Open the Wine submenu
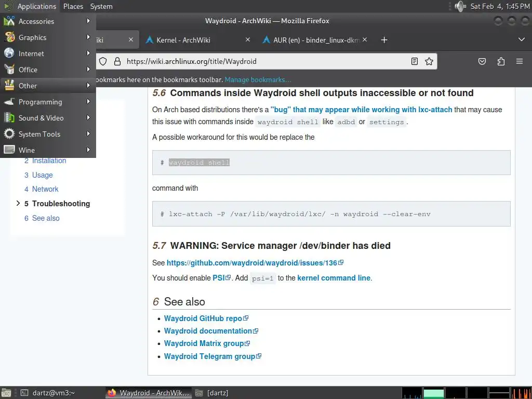Viewport: 532px width, 399px height. click(48, 150)
